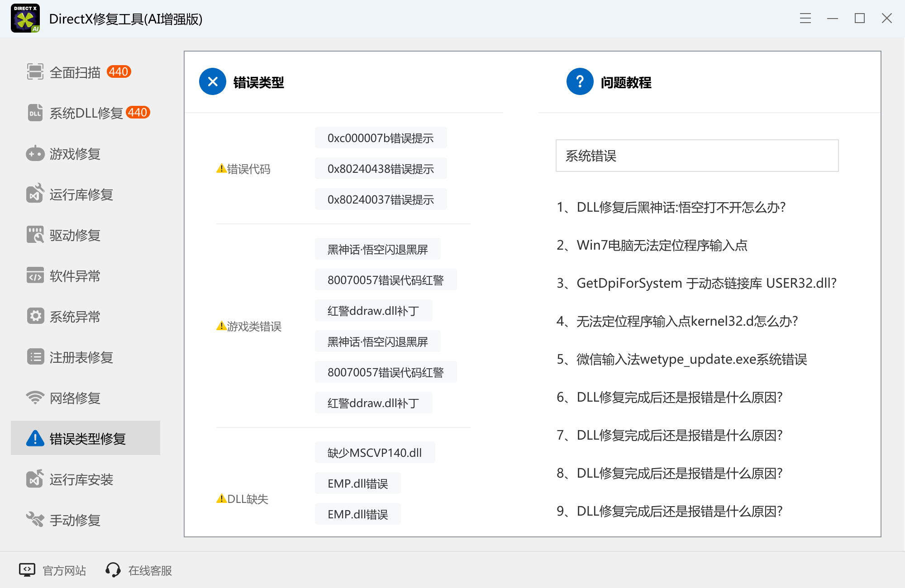Open the 在线客服 online support chat
Screen dimensions: 905x588
149,570
